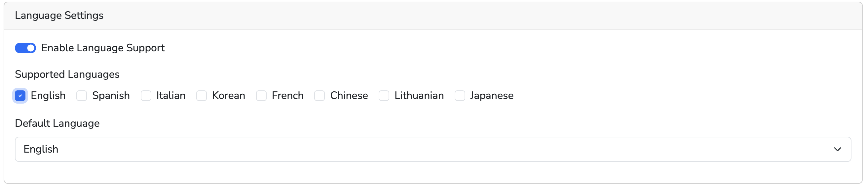Click the Default Language field label
Viewport: 868px width, 191px height.
(x=57, y=123)
